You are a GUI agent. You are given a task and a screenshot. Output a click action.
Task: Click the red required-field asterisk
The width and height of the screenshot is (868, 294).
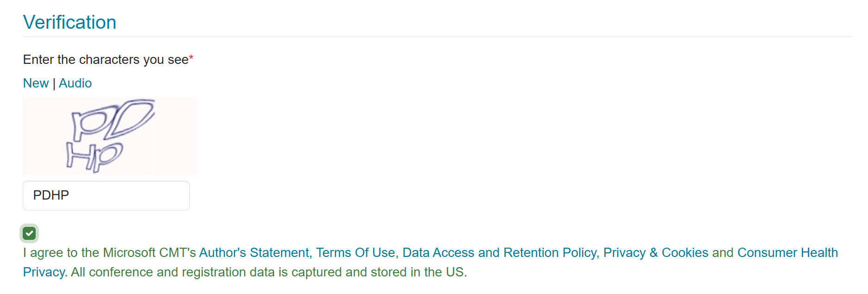point(191,58)
